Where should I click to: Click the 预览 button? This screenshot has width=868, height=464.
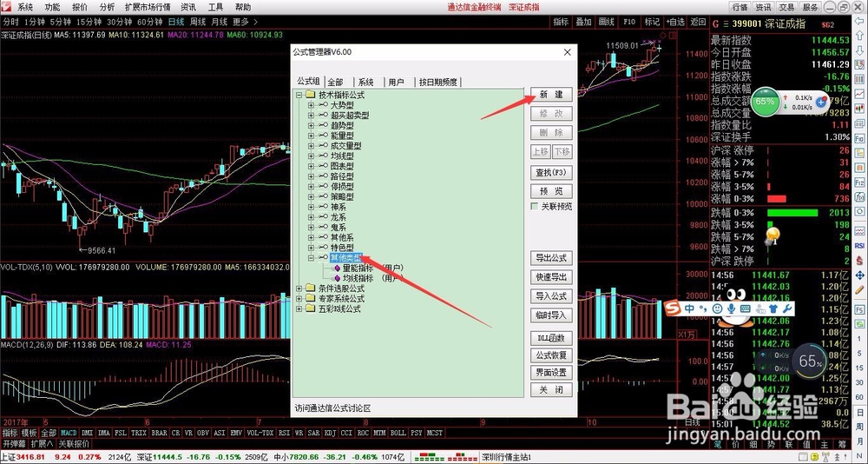[x=551, y=191]
